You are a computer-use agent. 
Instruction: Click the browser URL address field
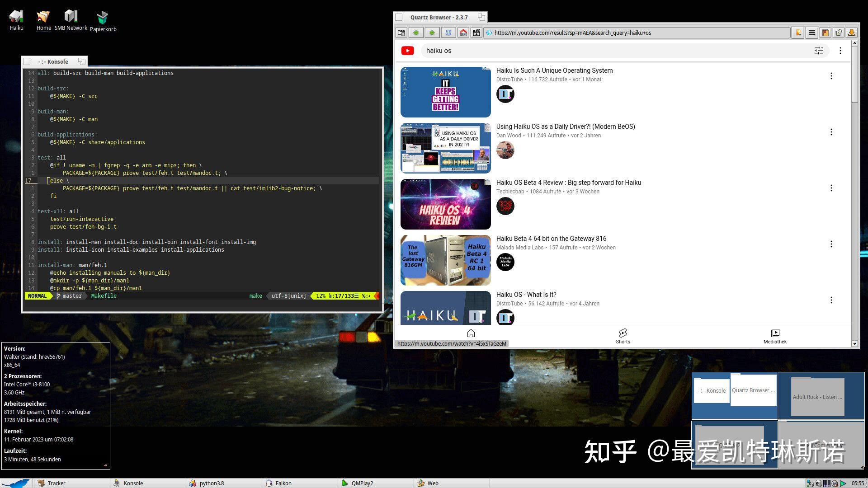pos(633,33)
